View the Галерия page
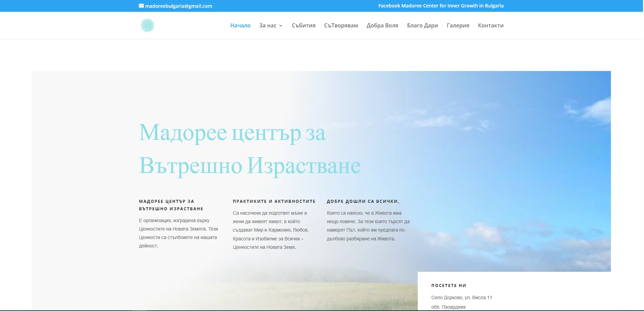Image resolution: width=644 pixels, height=311 pixels. click(458, 25)
